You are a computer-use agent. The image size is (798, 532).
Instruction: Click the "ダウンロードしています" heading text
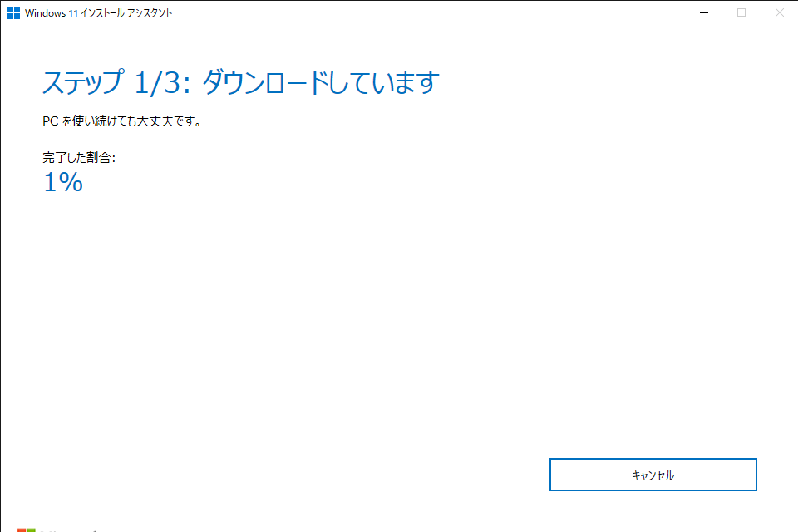[x=320, y=82]
